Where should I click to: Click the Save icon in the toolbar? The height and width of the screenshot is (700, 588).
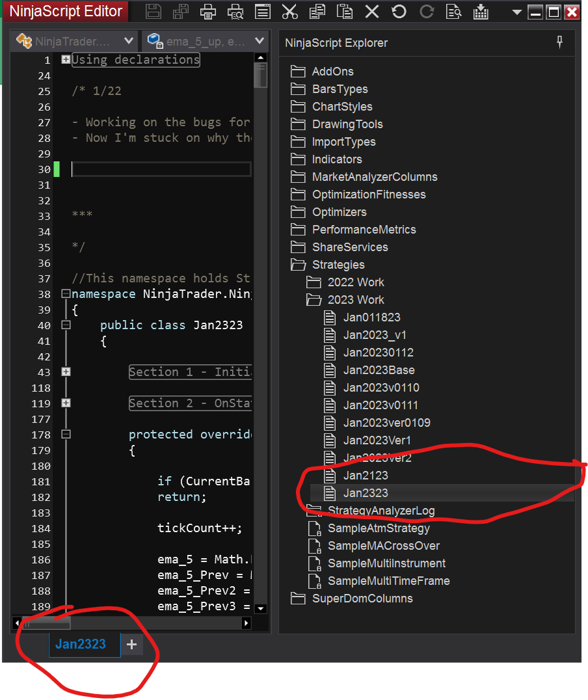(x=153, y=11)
